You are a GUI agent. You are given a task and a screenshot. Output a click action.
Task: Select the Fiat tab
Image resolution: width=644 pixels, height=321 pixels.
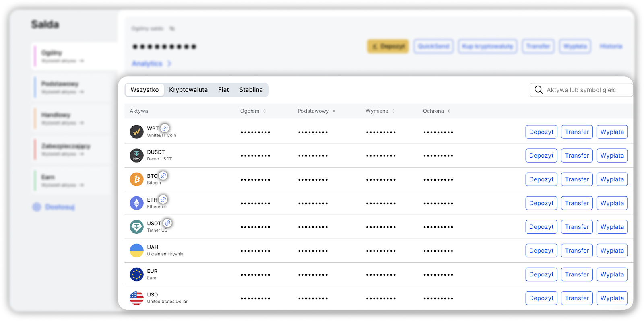pos(223,90)
